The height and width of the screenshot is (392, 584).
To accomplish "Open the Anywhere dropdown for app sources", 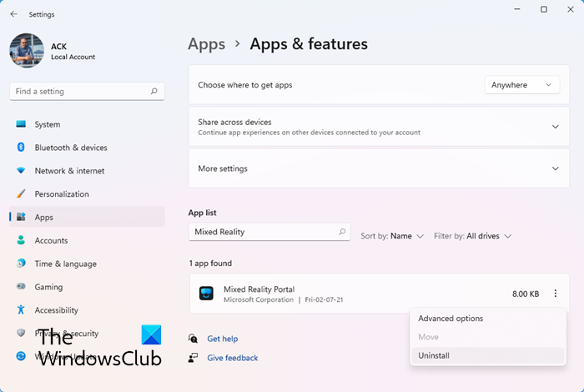I will tap(521, 85).
